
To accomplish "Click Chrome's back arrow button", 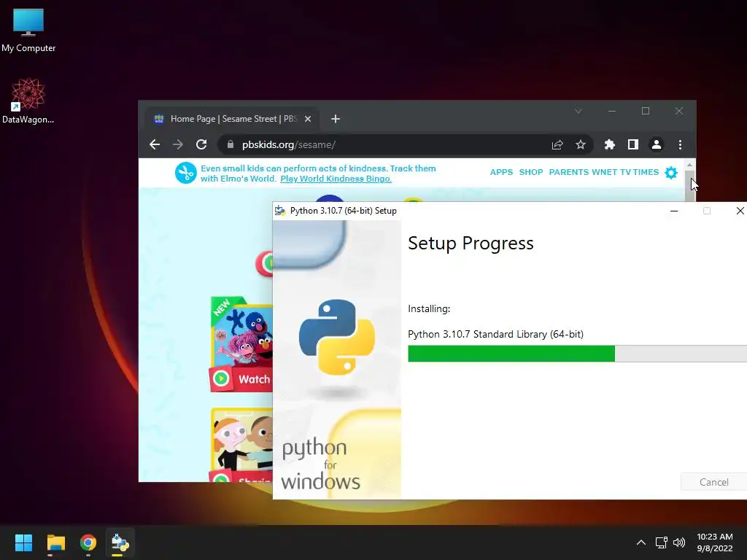I will point(155,144).
